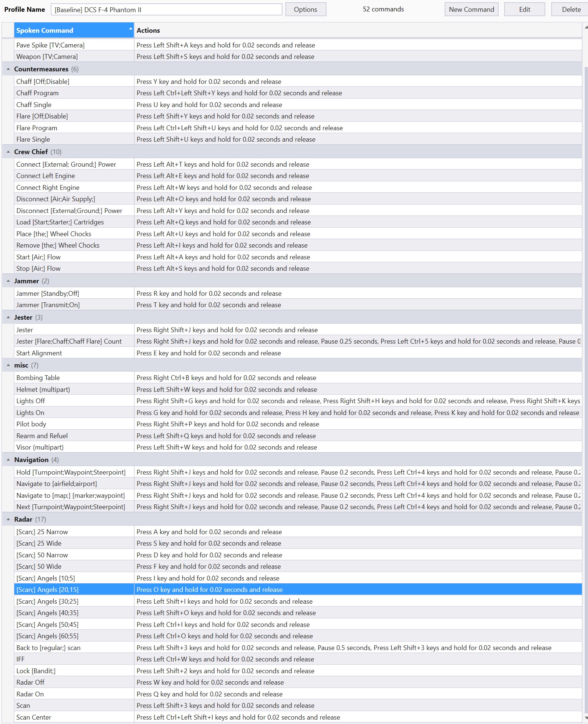Viewport: 588px width, 724px height.
Task: Click the scrollbar up arrow
Action: pos(585,27)
